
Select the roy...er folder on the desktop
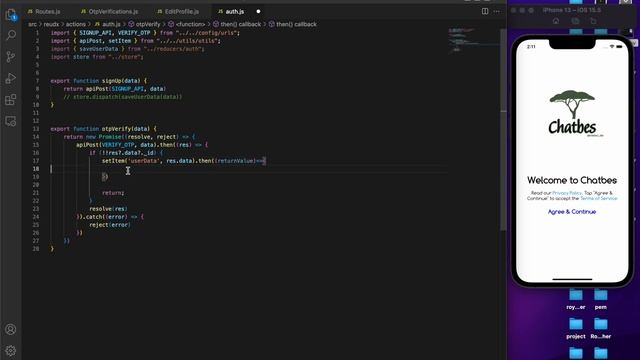coord(576,298)
